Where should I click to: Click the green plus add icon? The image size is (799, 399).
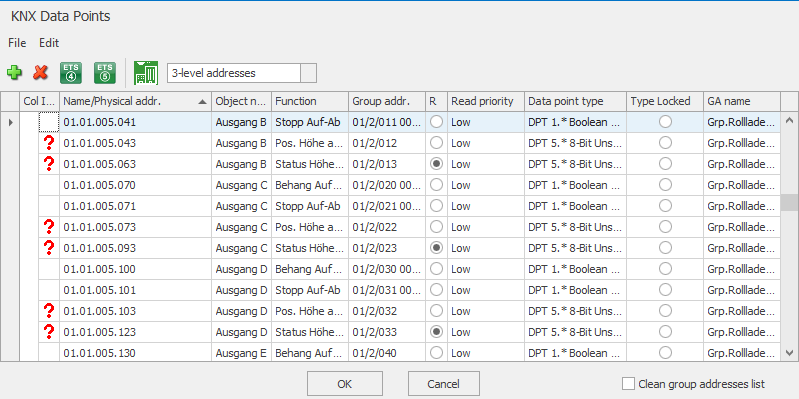point(14,73)
